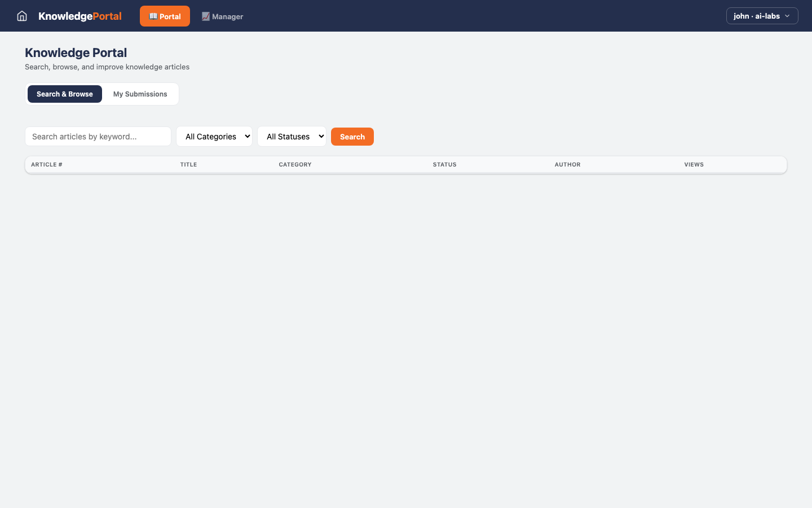Click the Knowledge Portal heading
Viewport: 812px width, 508px height.
point(76,52)
